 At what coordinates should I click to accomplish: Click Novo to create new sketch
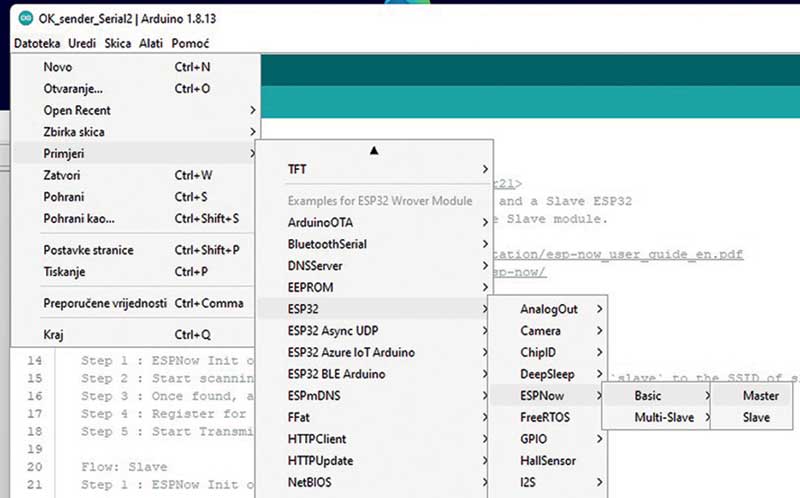58,67
